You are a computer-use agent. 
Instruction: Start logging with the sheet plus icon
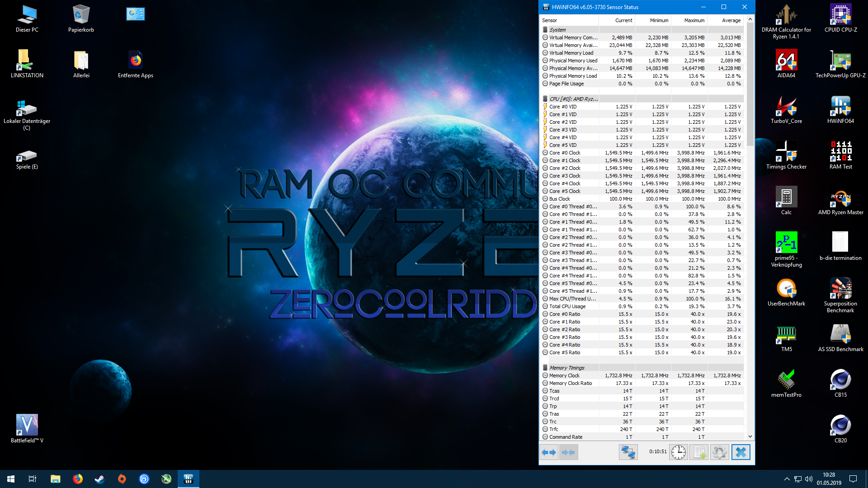pyautogui.click(x=699, y=452)
